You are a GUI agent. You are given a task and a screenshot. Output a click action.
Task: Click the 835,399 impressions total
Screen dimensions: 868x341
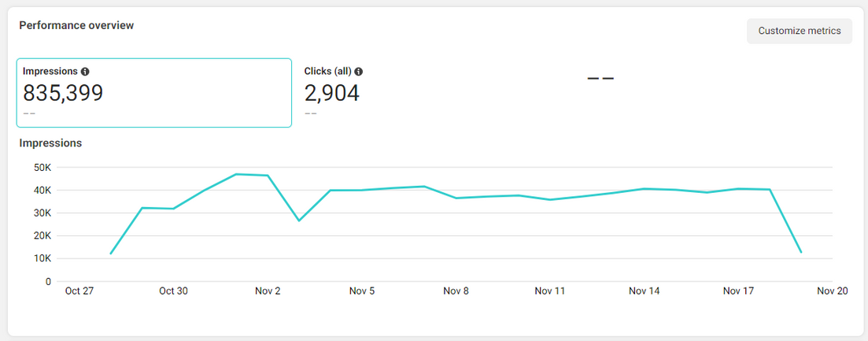[x=63, y=93]
